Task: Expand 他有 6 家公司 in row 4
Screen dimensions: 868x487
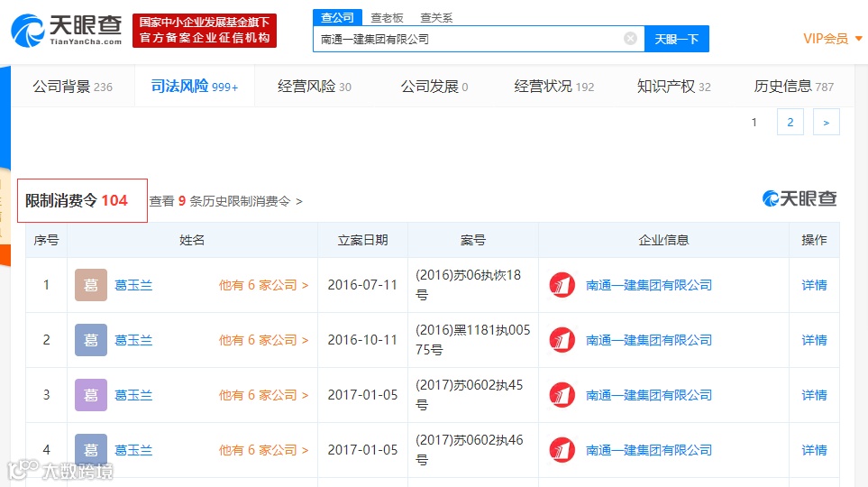Action: click(x=263, y=450)
